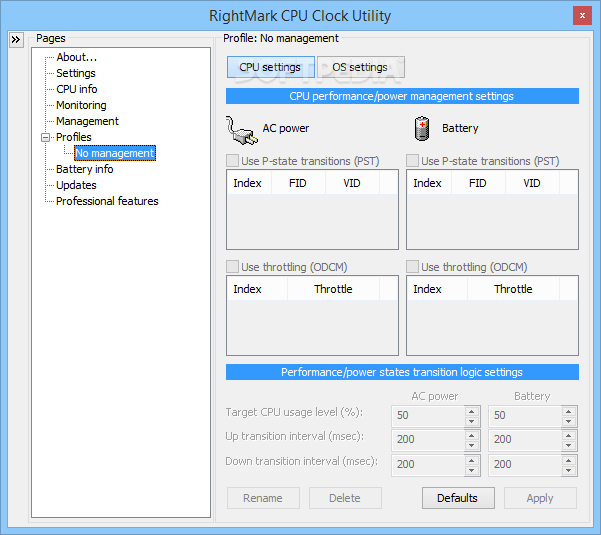Click Battery down transition interval field

(525, 465)
